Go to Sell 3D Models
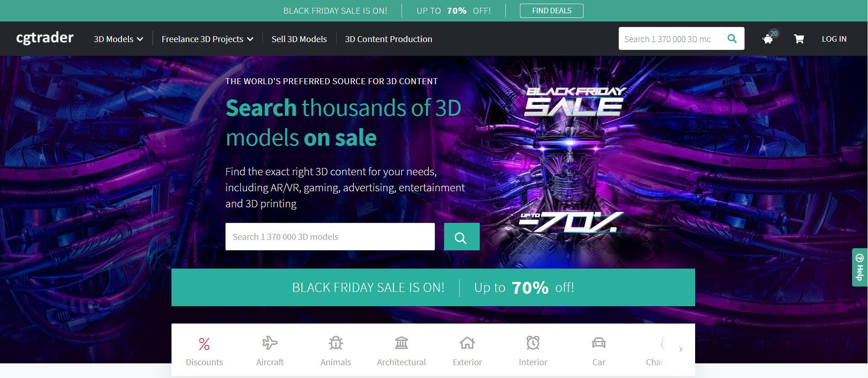Image resolution: width=868 pixels, height=378 pixels. [x=299, y=39]
